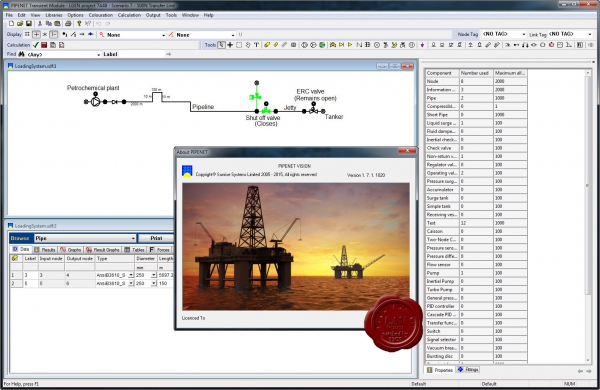Toggle the asterisk Display icon
600x390 pixels.
[x=45, y=34]
